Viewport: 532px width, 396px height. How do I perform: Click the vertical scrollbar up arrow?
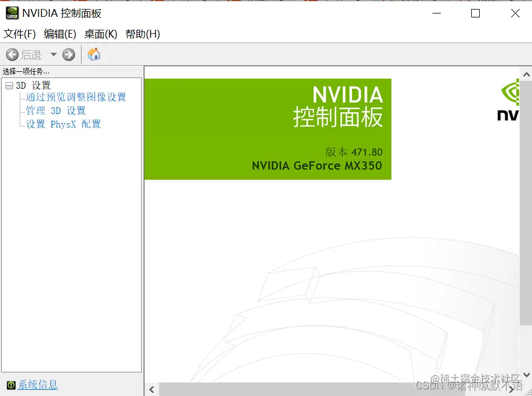pyautogui.click(x=526, y=74)
